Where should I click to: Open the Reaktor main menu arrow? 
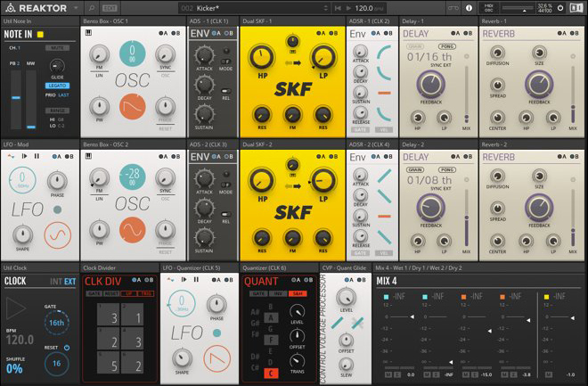[76, 8]
